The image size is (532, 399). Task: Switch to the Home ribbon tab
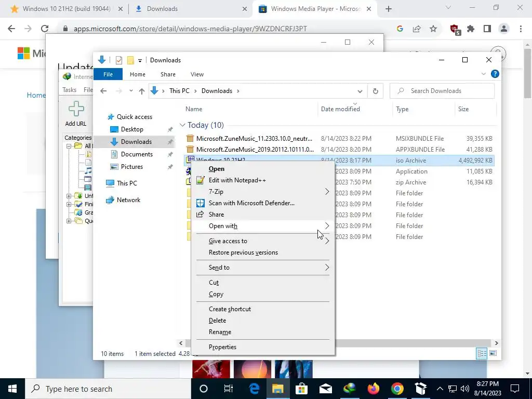pos(137,74)
